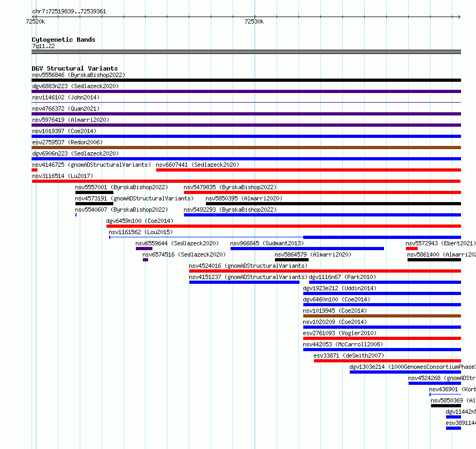
Task: Click the esv33871 (deSmith2007) label
Action: [x=349, y=355]
